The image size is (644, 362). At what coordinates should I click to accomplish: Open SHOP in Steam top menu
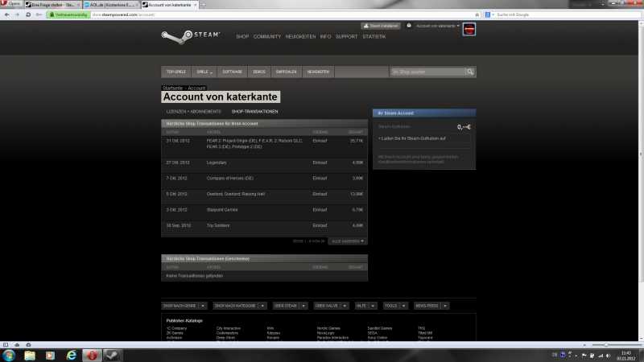pyautogui.click(x=242, y=36)
